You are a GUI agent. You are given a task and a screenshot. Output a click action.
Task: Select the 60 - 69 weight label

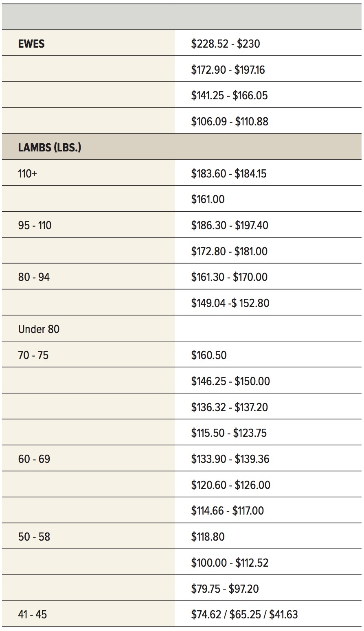[x=34, y=459]
